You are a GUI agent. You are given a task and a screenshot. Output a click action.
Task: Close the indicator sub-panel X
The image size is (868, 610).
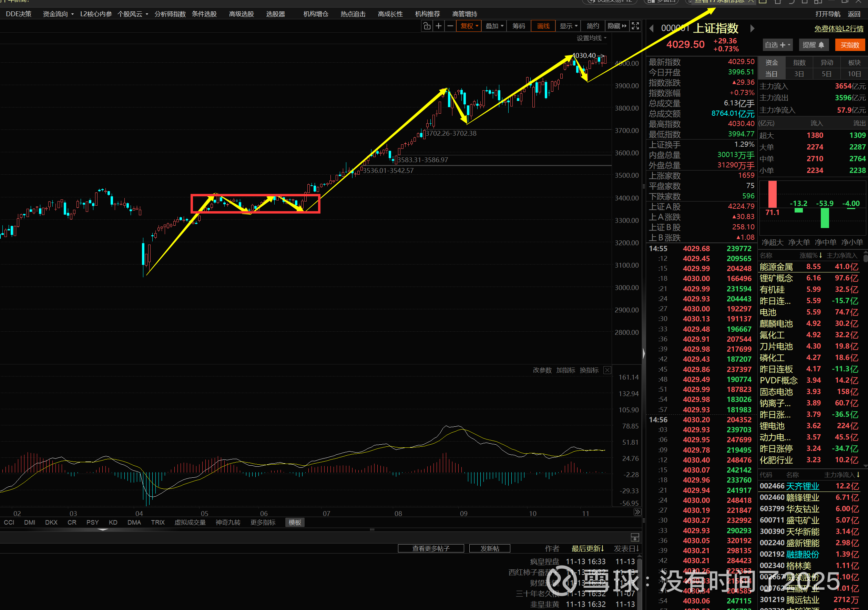tap(607, 370)
